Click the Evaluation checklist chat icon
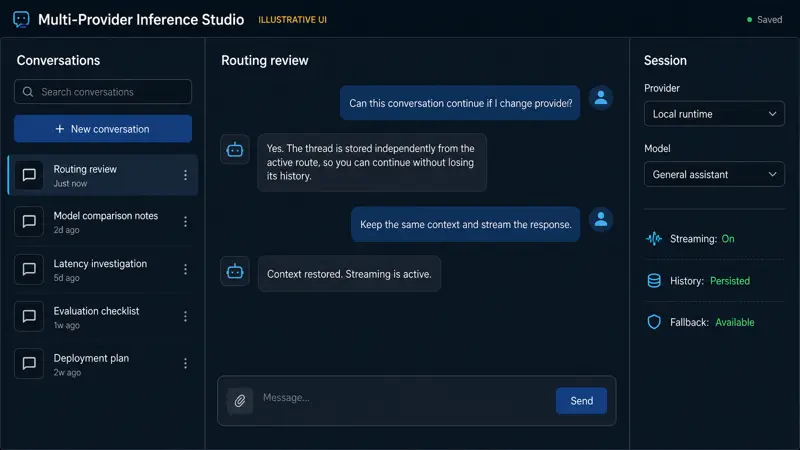This screenshot has width=800, height=450. pos(29,316)
